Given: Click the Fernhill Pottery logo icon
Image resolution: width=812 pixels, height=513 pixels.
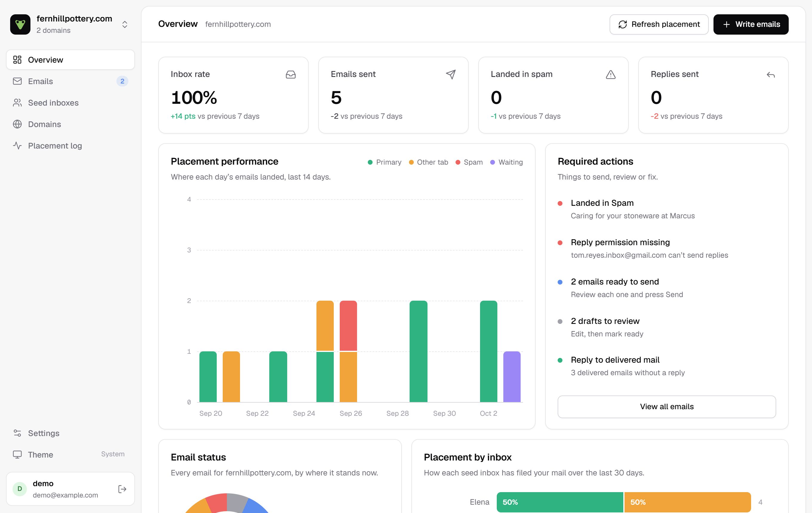Looking at the screenshot, I should tap(20, 24).
